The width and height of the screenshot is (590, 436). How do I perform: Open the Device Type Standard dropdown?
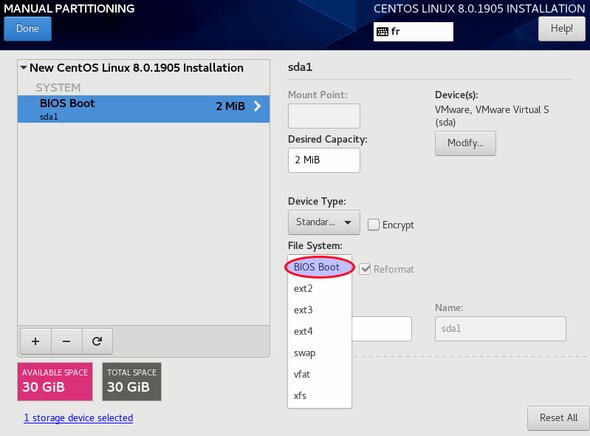click(x=324, y=222)
